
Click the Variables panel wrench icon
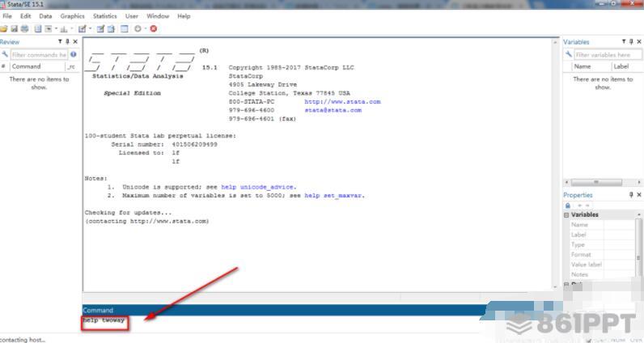click(569, 54)
